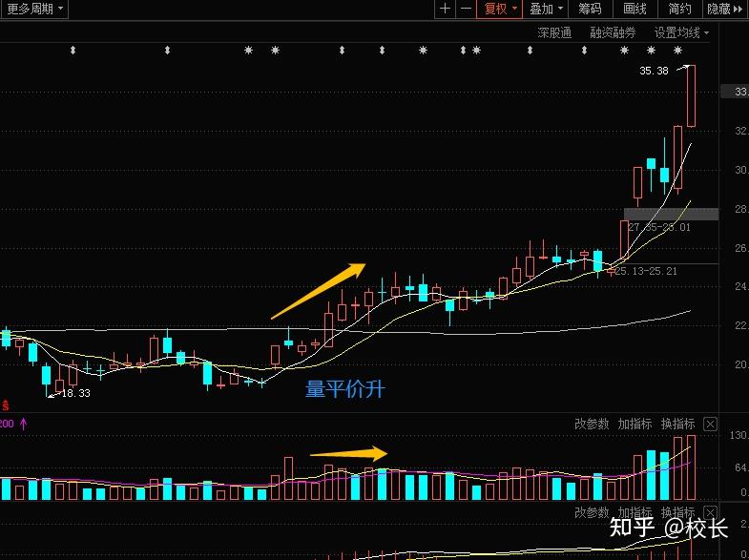Image resolution: width=749 pixels, height=560 pixels.
Task: Click 加指标 in the volume panel
Action: coord(635,424)
